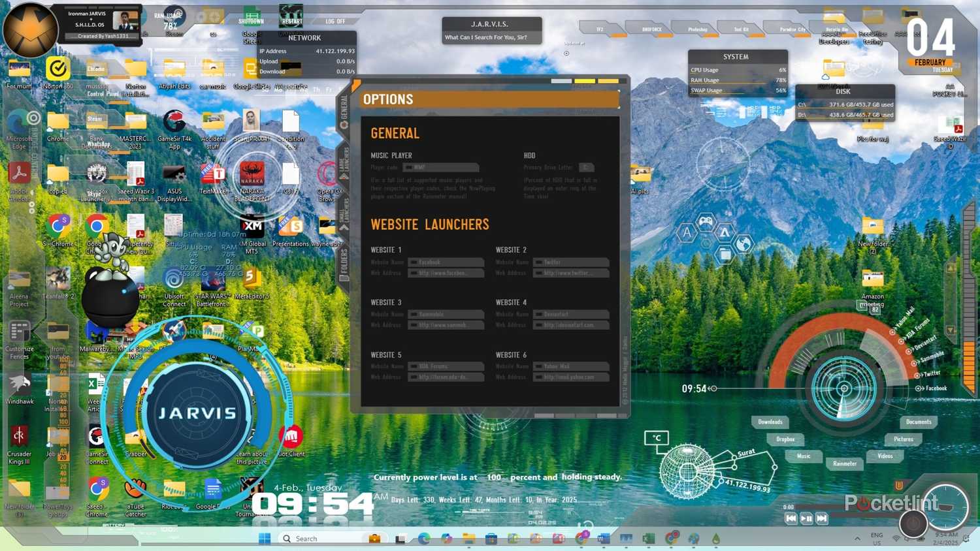The height and width of the screenshot is (551, 980).
Task: Open the Pictures folder launcher
Action: (904, 439)
